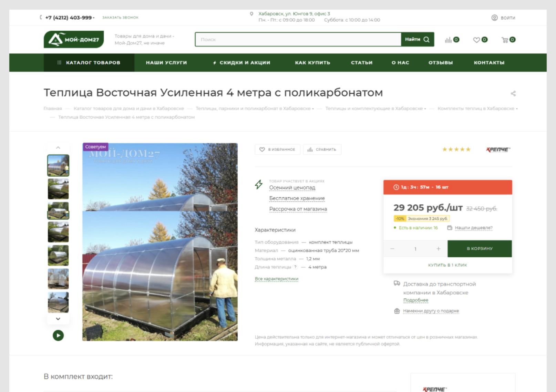Collapse thumbnails list with up chevron
Viewport: 556px width, 392px height.
point(58,147)
